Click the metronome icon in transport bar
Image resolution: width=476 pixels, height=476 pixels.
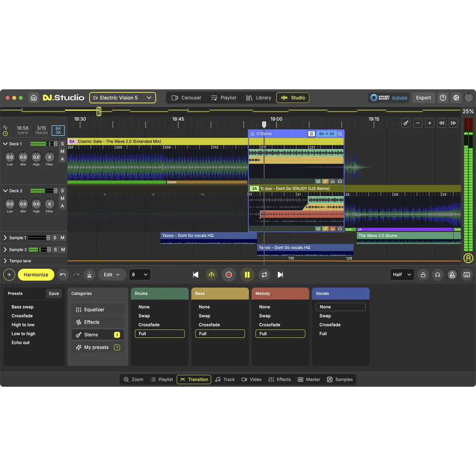[x=452, y=275]
